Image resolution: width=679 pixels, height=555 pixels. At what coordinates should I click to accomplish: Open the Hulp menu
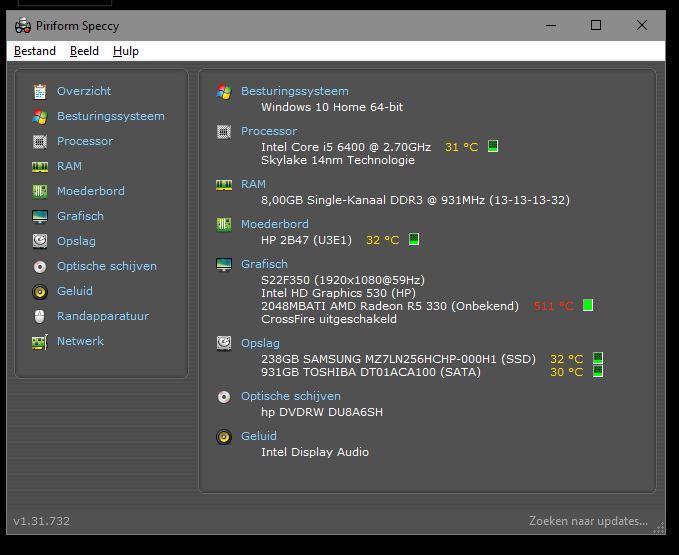pos(126,51)
